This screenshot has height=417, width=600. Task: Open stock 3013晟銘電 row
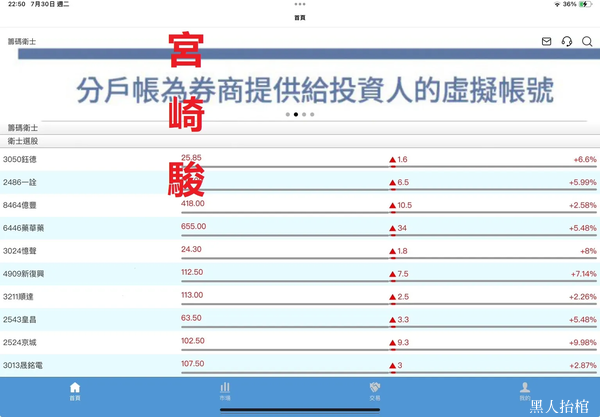click(x=23, y=365)
